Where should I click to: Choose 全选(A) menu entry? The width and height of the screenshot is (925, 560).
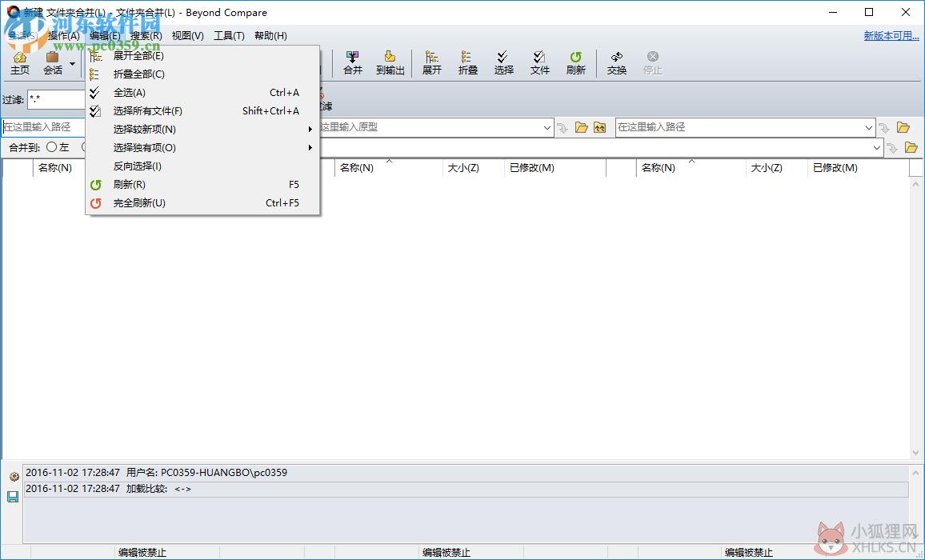point(202,93)
